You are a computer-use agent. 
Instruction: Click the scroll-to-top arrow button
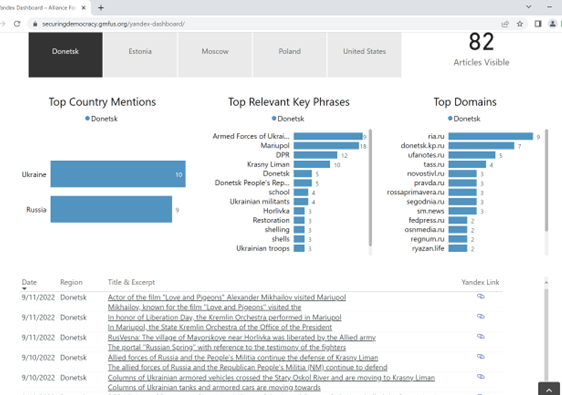coord(549,389)
